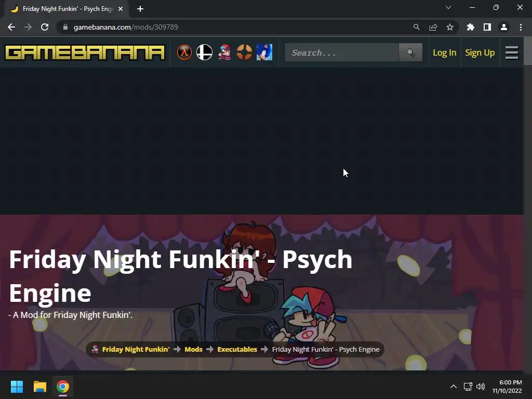The height and width of the screenshot is (399, 532).
Task: Open the Super Smash Bros game icon
Action: [x=204, y=52]
